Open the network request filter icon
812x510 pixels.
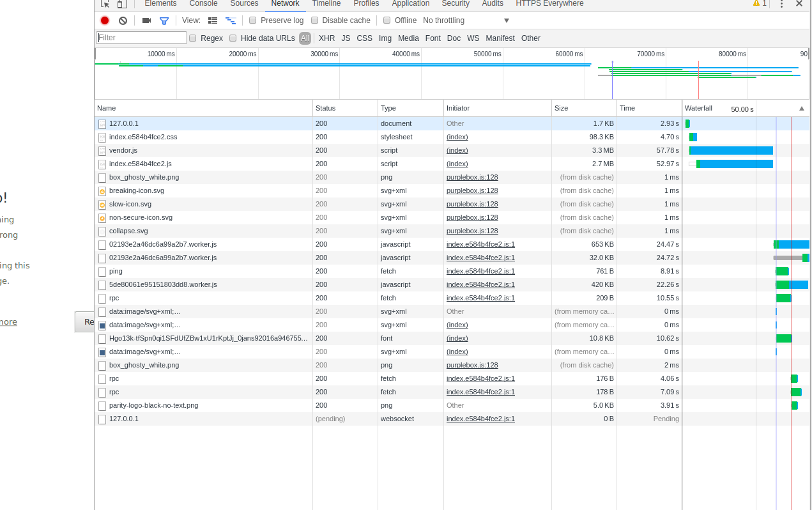tap(164, 20)
